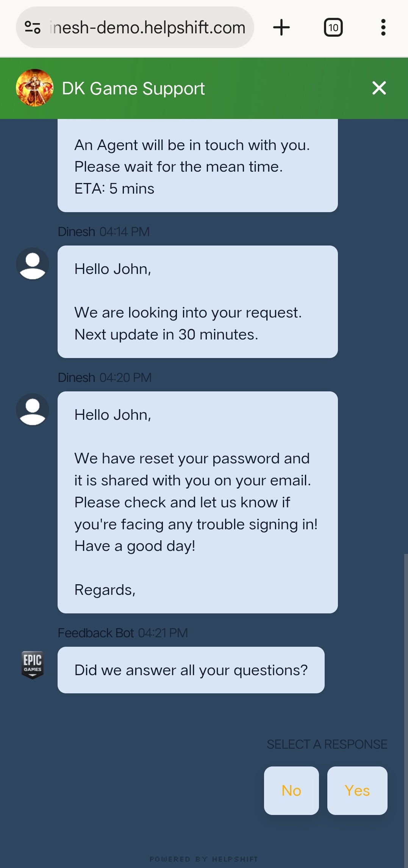Open the browser three-dot menu
The width and height of the screenshot is (408, 868).
[x=383, y=28]
